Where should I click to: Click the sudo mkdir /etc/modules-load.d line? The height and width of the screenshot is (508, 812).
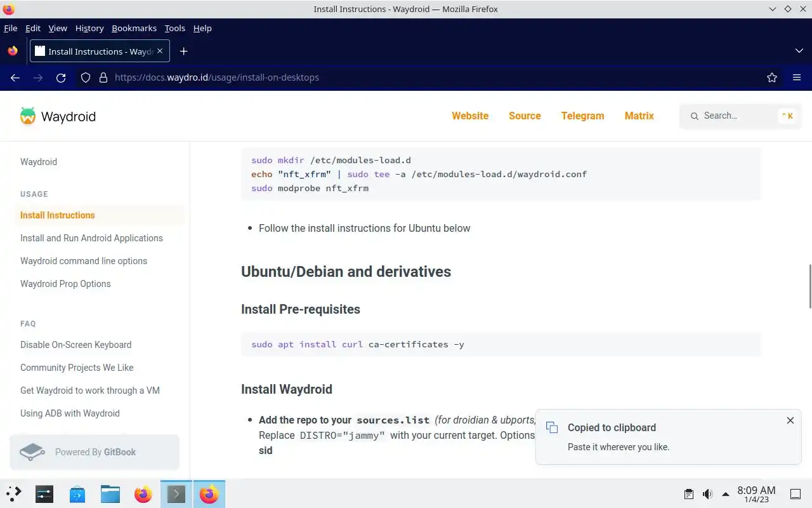pyautogui.click(x=331, y=160)
